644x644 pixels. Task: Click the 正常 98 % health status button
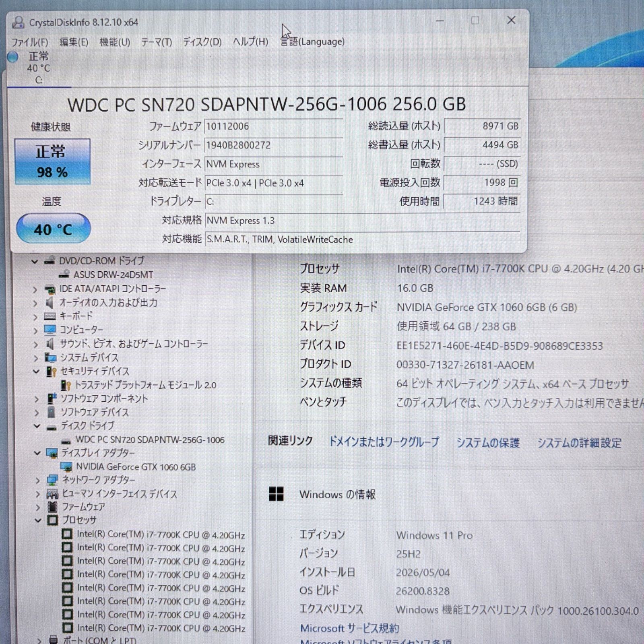[x=52, y=162]
